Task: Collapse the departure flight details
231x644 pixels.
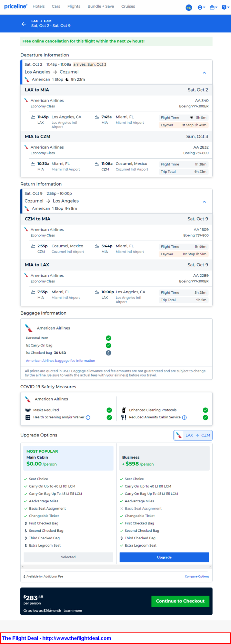Action: (204, 73)
